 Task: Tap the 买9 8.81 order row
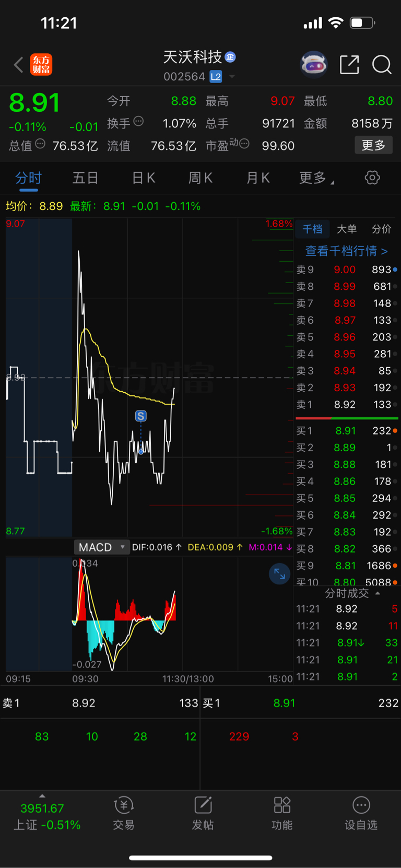coord(347,566)
